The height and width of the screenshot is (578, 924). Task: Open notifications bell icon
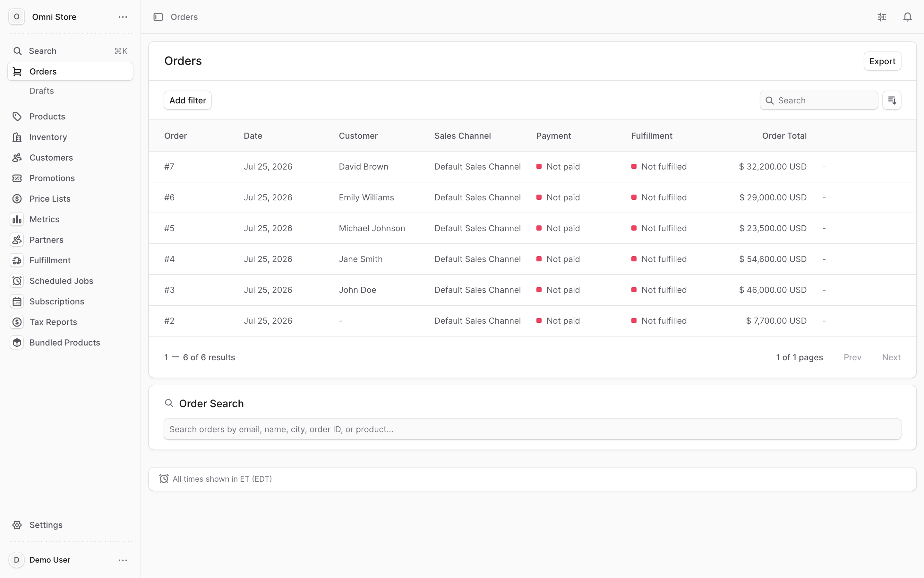coord(908,17)
